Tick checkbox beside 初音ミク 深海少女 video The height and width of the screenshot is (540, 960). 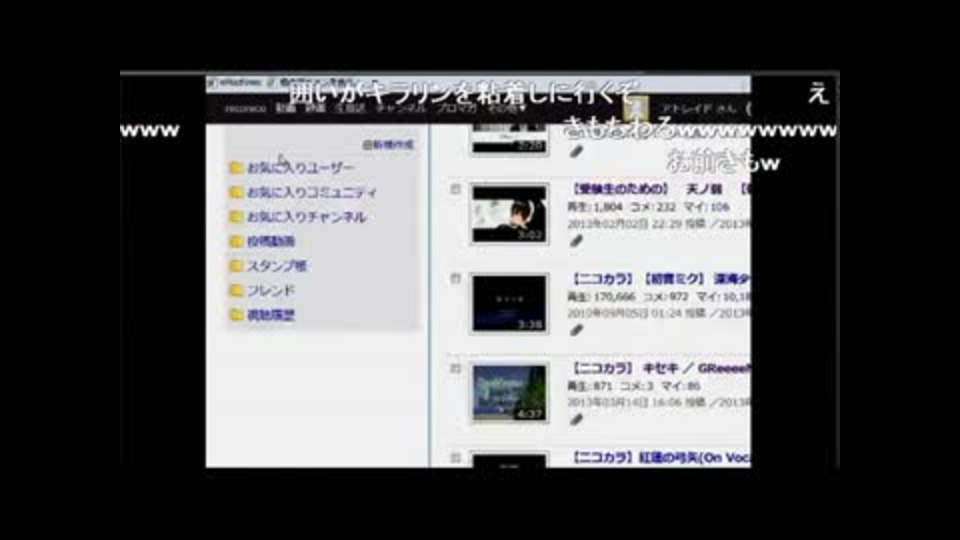click(456, 279)
